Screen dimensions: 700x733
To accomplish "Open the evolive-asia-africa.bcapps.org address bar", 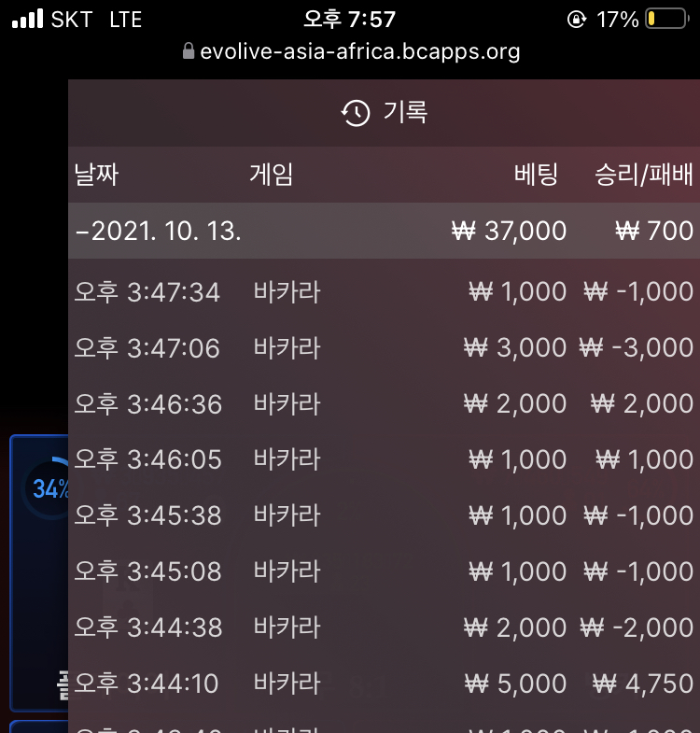I will (x=351, y=51).
